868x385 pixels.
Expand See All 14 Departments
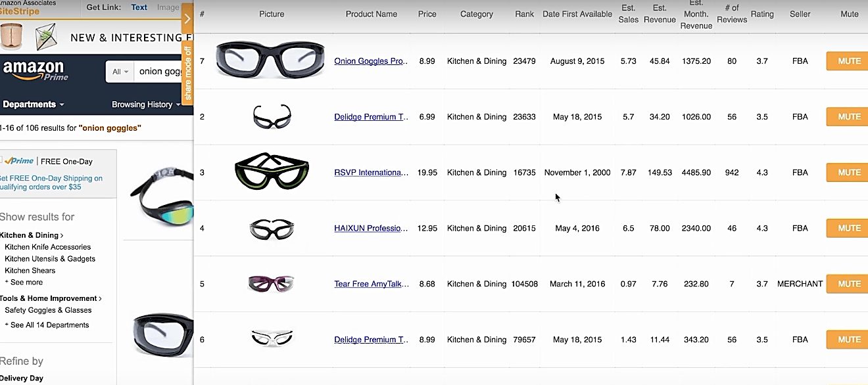pyautogui.click(x=47, y=325)
